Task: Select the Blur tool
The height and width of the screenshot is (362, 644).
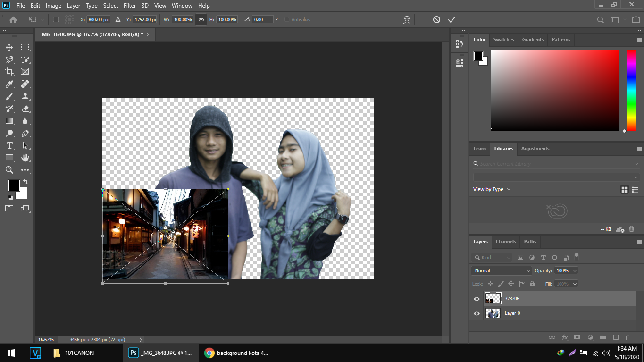Action: [25, 121]
